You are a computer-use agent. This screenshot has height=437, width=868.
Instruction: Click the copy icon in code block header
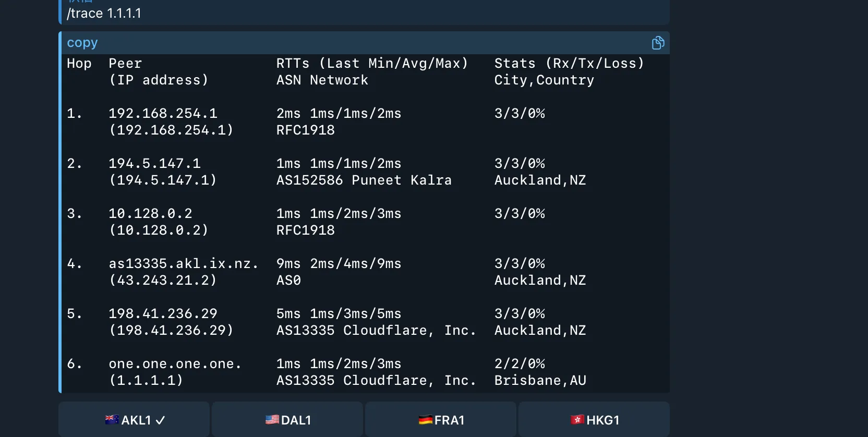click(658, 43)
